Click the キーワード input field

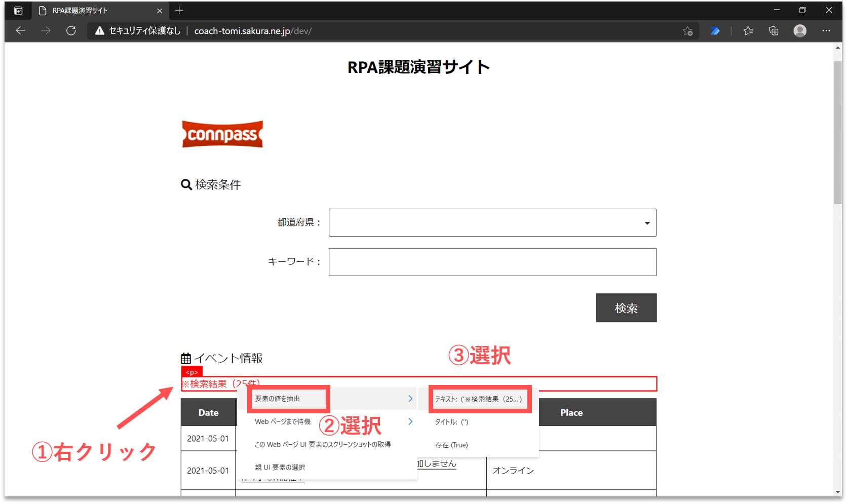[492, 262]
